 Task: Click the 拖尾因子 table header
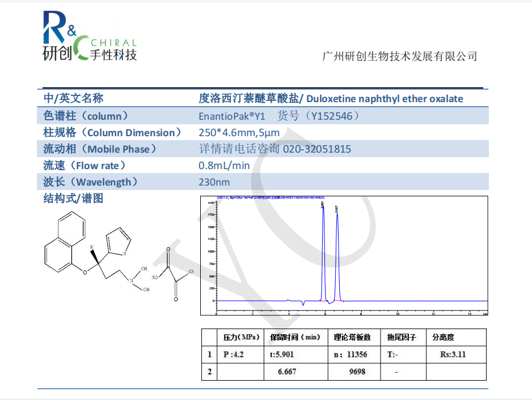402,337
